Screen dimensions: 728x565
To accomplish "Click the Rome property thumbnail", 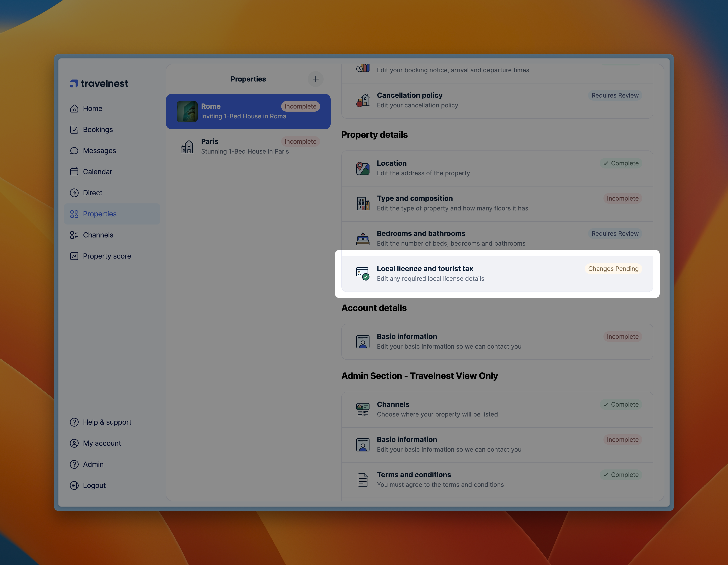I will coord(187,111).
